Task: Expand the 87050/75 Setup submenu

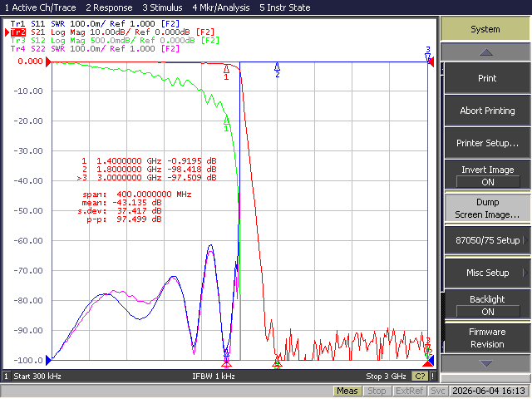Action: click(487, 240)
